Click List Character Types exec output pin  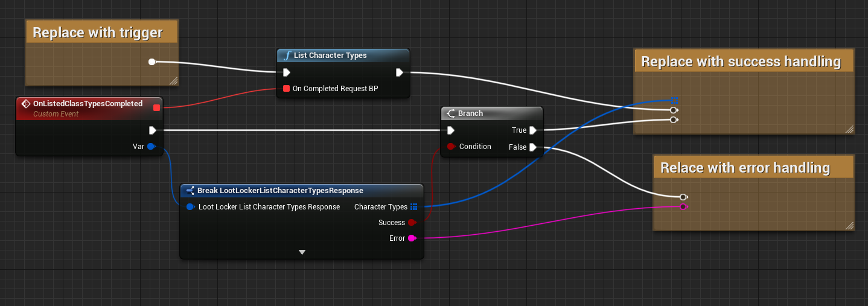pos(400,72)
